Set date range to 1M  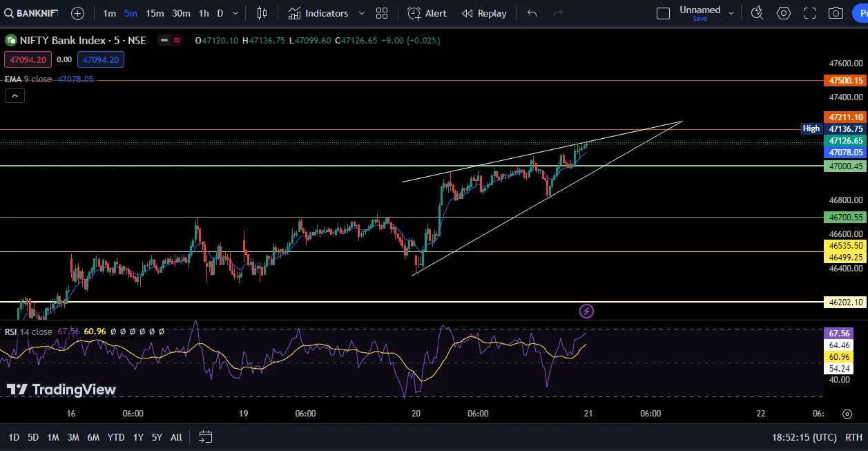coord(53,437)
